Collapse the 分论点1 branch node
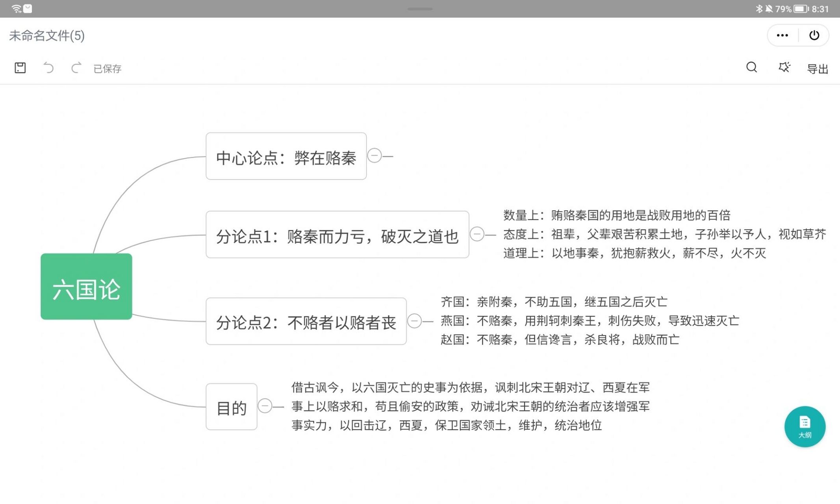Screen dimensions: 840x504 tap(478, 235)
